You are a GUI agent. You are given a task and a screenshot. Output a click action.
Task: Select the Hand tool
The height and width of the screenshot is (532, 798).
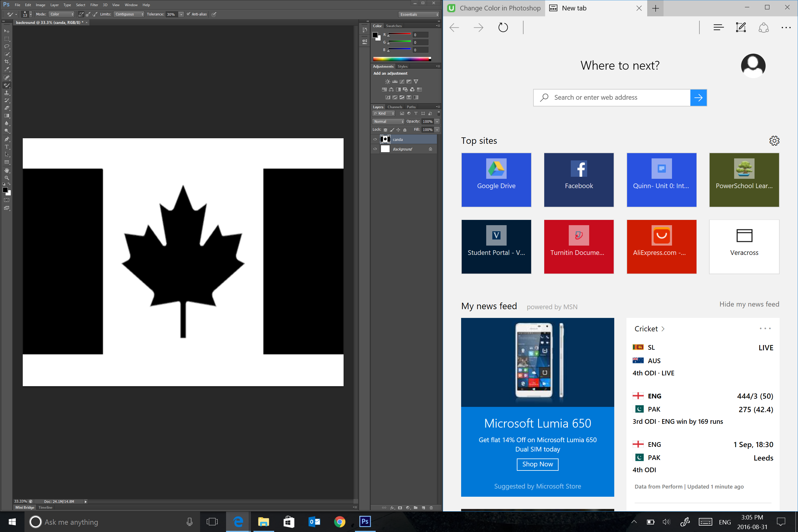7,170
